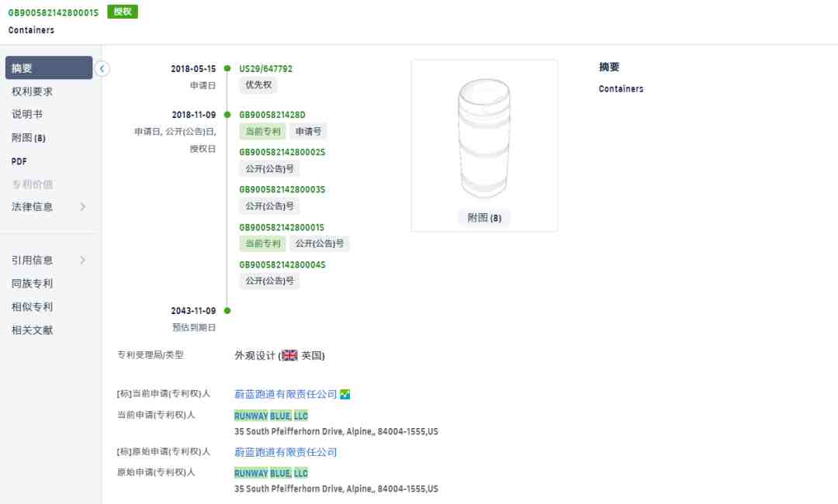This screenshot has width=838, height=504.
Task: Click the green 授权 status badge
Action: [x=122, y=12]
